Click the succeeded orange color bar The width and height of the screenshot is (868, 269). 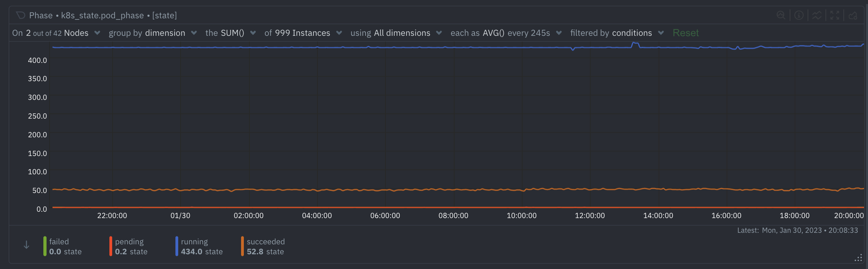coord(242,246)
